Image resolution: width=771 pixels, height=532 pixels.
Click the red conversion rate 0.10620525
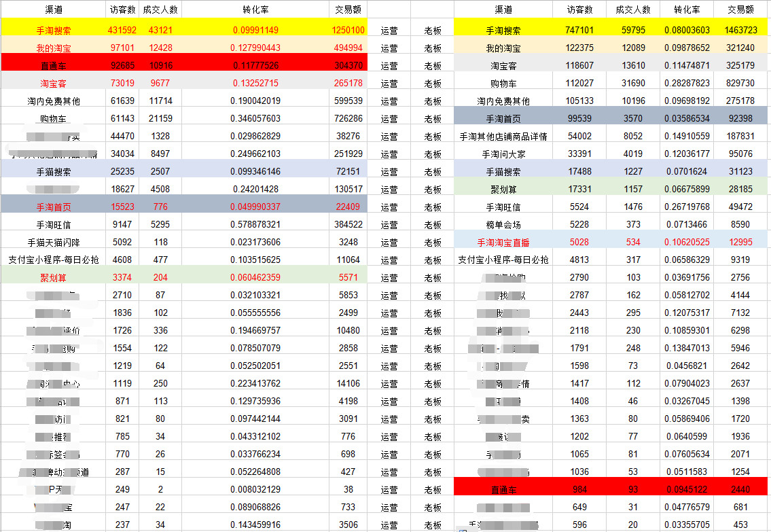687,243
